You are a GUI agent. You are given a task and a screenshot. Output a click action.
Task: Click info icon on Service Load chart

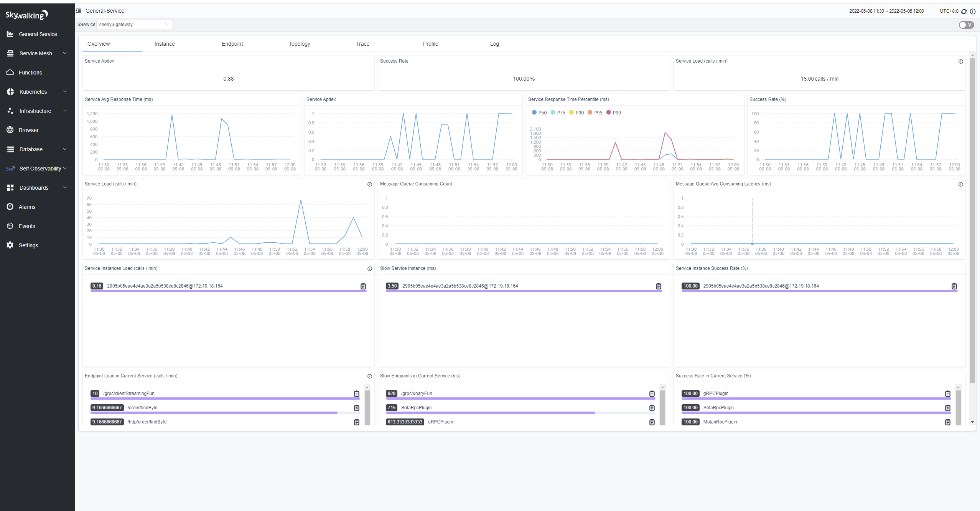pyautogui.click(x=369, y=184)
